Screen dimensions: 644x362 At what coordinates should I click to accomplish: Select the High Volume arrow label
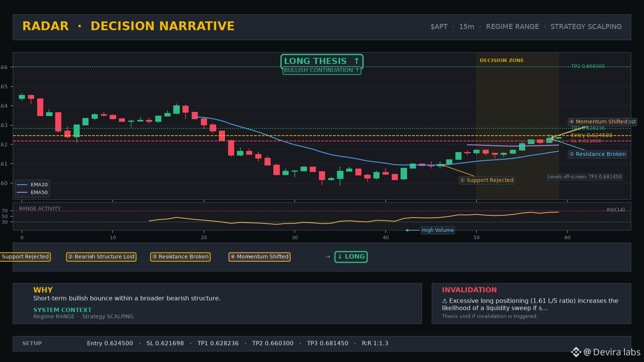point(438,230)
